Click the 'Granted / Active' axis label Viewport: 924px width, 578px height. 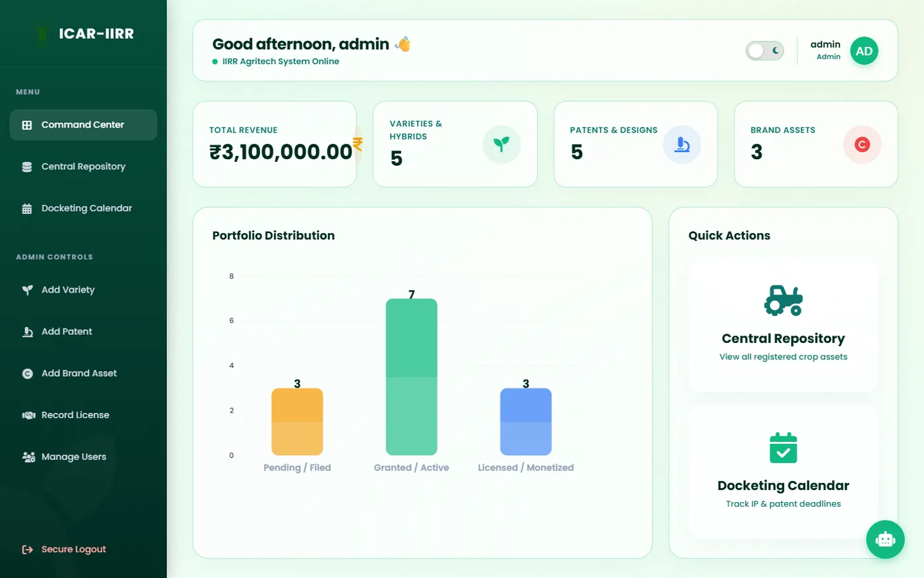click(411, 468)
